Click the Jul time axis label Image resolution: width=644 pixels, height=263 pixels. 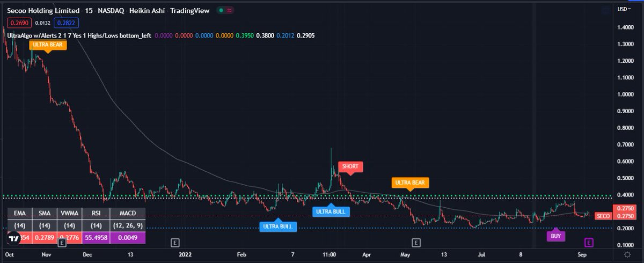(x=481, y=255)
